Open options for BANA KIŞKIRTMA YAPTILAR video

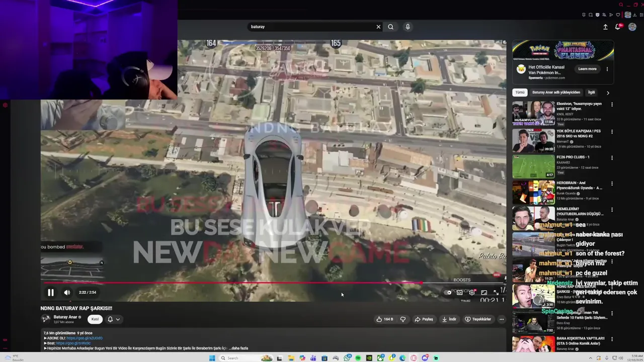(x=612, y=339)
